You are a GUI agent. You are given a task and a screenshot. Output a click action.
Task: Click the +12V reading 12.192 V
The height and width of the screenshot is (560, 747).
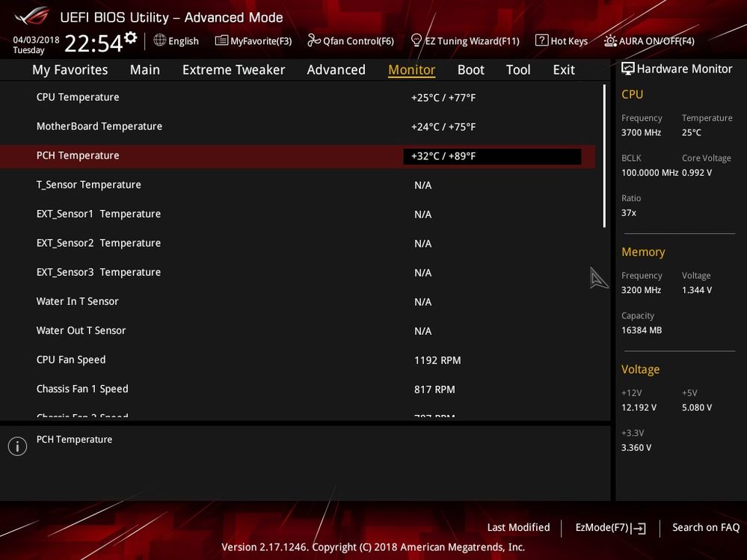[639, 407]
